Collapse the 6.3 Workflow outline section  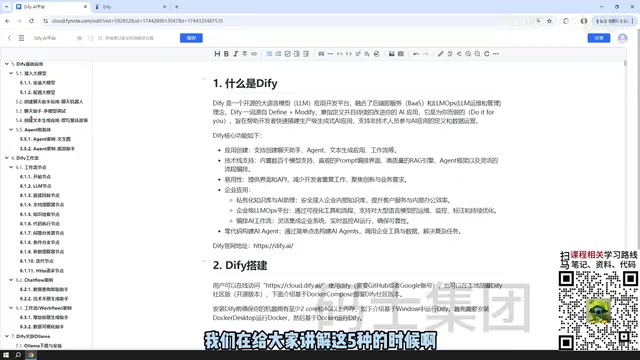coord(11,308)
